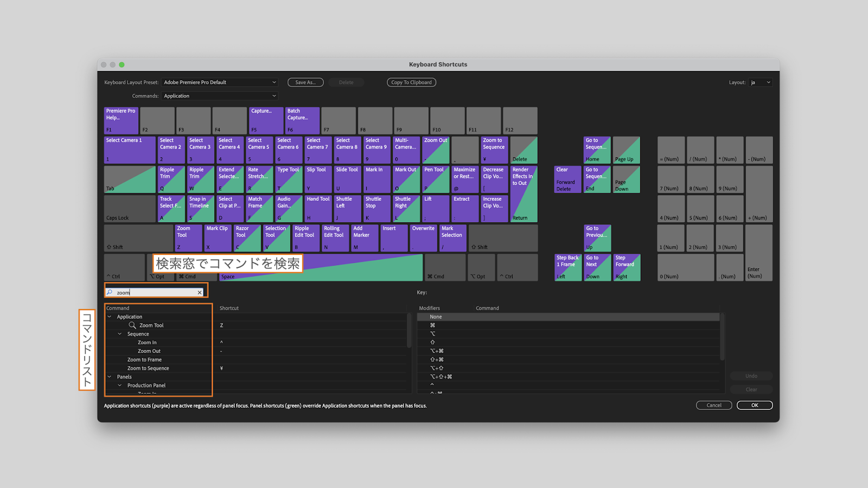Click the Match Frame F key
Image resolution: width=868 pixels, height=488 pixels.
260,209
